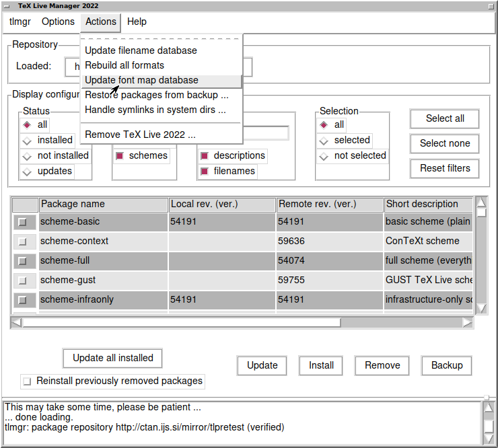Select the 'not installed' status radio
This screenshot has height=448, width=498.
[27, 156]
